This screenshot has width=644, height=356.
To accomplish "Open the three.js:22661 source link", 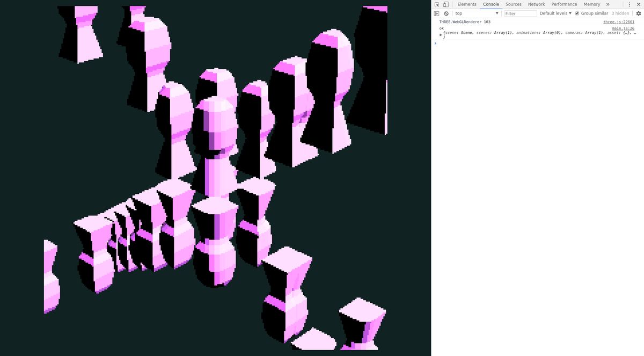I will coord(618,22).
